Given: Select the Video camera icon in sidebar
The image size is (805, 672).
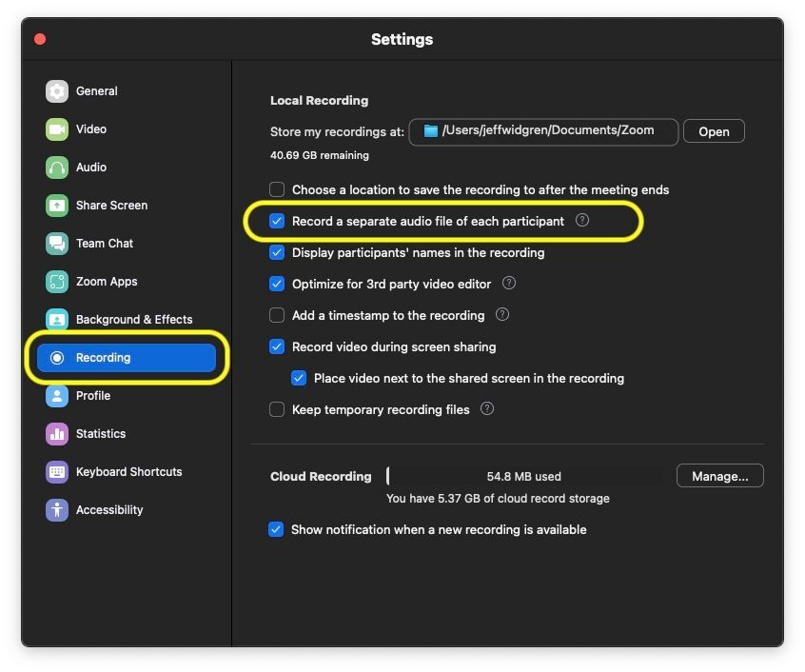Looking at the screenshot, I should (x=57, y=129).
